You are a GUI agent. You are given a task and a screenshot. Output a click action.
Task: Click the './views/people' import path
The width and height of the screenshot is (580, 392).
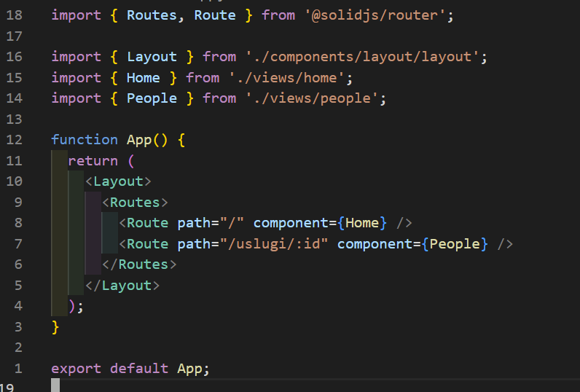point(312,98)
